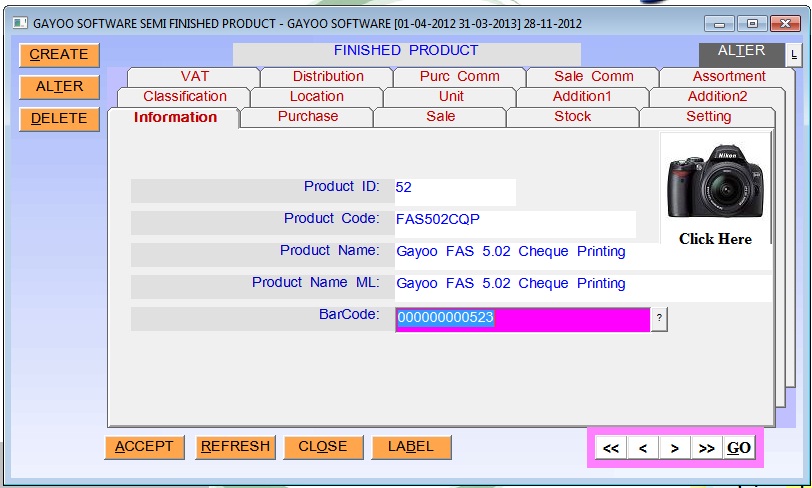
Task: Select the Information tab
Action: pyautogui.click(x=175, y=118)
